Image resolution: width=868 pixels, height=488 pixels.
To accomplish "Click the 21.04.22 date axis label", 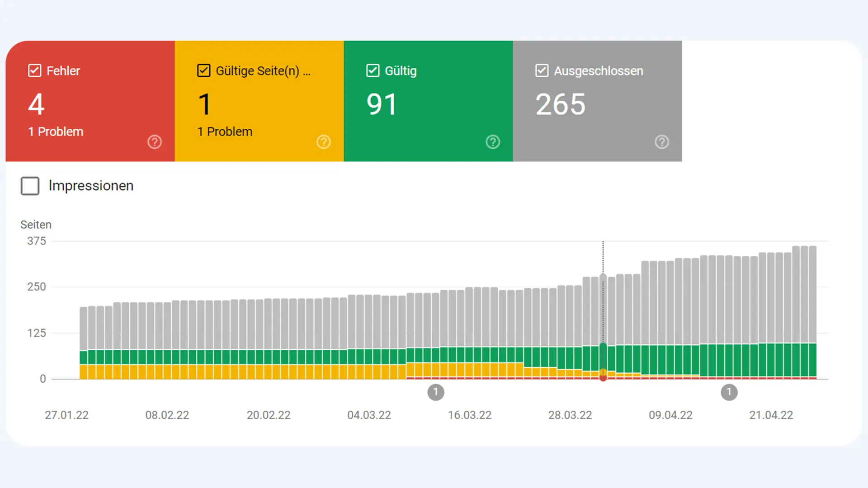I will 771,415.
